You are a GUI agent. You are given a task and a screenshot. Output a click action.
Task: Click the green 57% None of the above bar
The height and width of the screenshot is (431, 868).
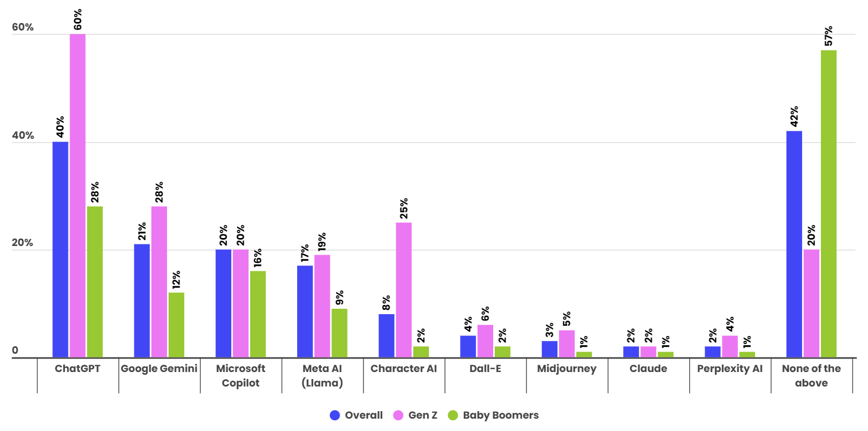tap(828, 204)
